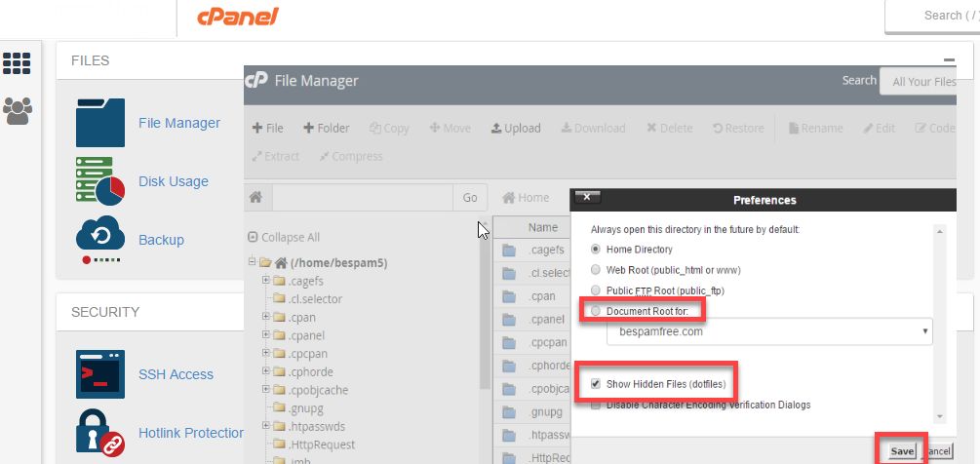Open the File Manager text link
Image resolution: width=980 pixels, height=464 pixels.
179,123
